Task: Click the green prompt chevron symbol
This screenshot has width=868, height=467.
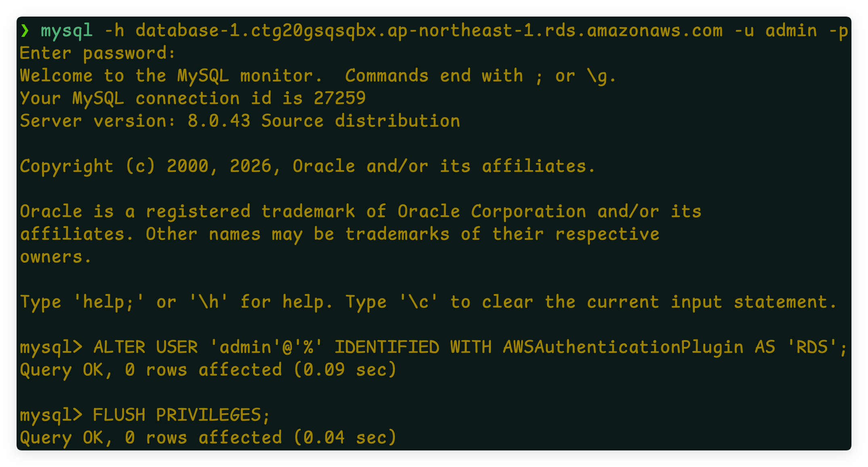Action: pyautogui.click(x=25, y=31)
